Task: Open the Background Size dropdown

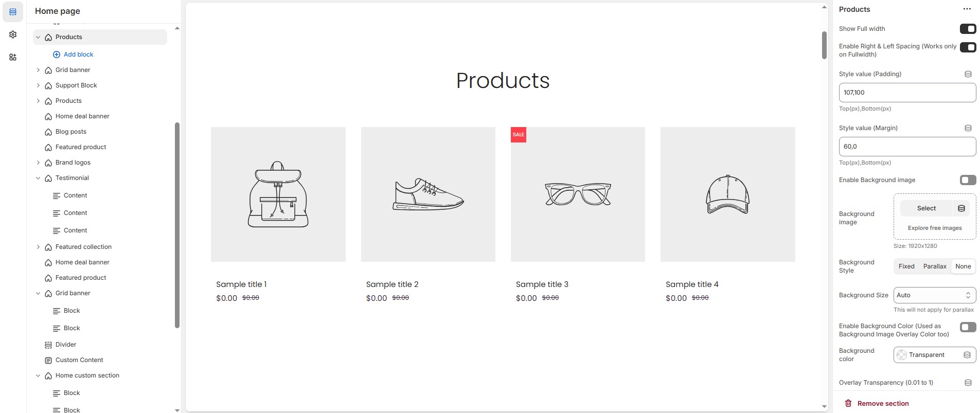Action: pyautogui.click(x=934, y=295)
